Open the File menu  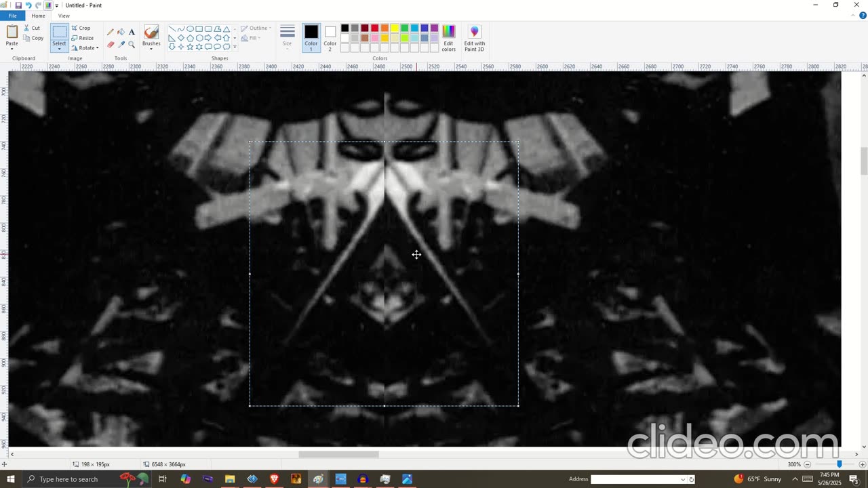pyautogui.click(x=12, y=16)
